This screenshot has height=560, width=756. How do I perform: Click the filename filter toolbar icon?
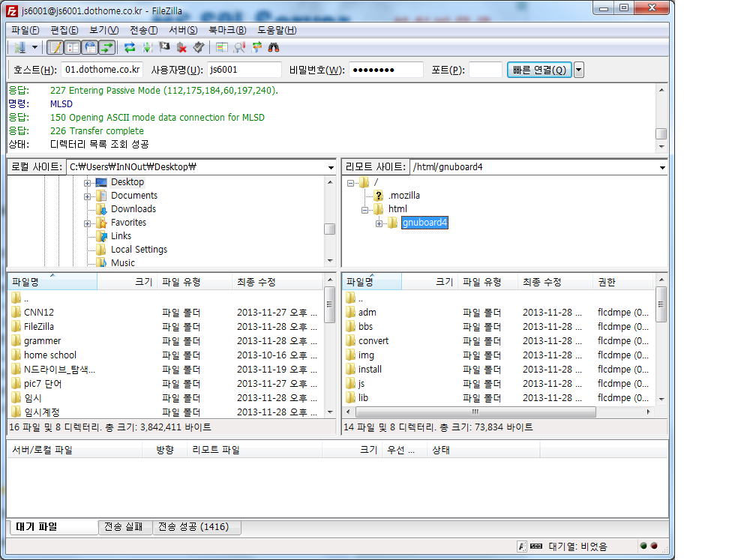221,47
